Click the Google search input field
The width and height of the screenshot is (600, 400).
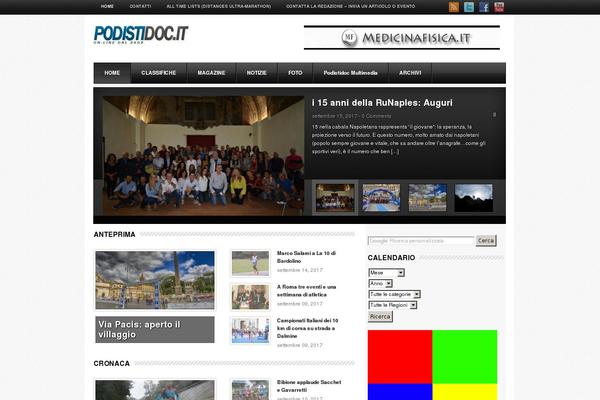(x=421, y=241)
